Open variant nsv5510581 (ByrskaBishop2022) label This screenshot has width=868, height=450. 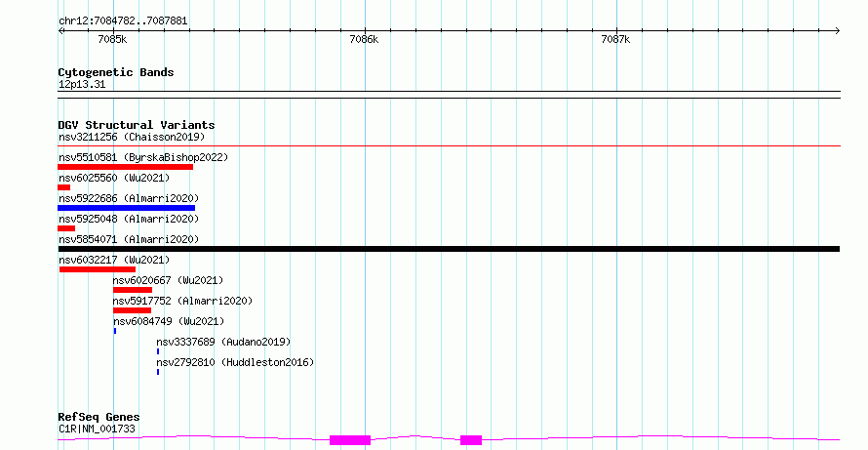tap(143, 157)
